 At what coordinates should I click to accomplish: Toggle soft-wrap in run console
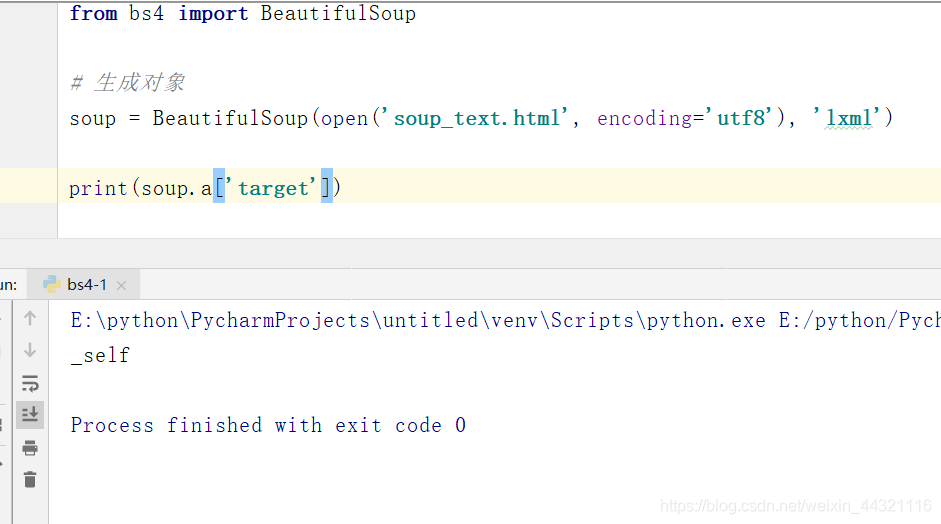[30, 383]
